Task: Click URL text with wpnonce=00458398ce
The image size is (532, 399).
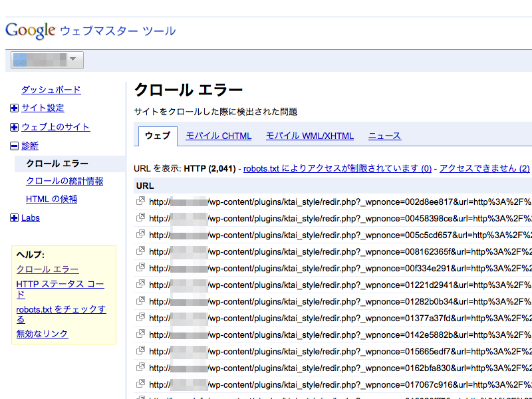Action: point(340,219)
